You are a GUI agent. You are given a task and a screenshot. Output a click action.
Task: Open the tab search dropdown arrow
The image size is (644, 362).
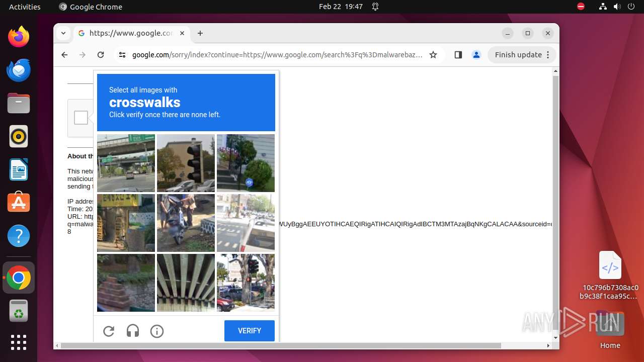coord(63,33)
